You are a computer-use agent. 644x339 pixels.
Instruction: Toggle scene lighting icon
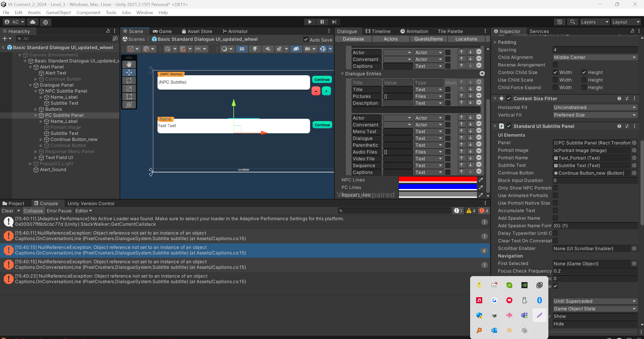(255, 49)
